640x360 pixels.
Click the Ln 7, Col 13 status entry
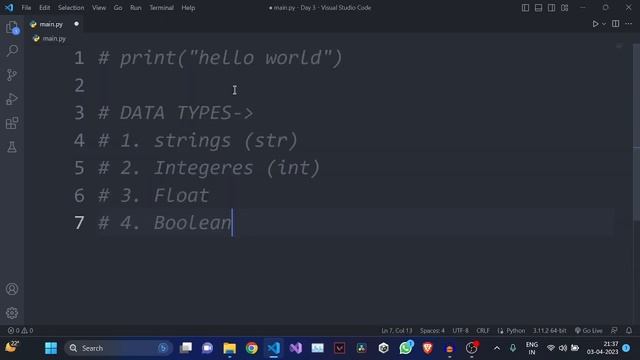[396, 331]
